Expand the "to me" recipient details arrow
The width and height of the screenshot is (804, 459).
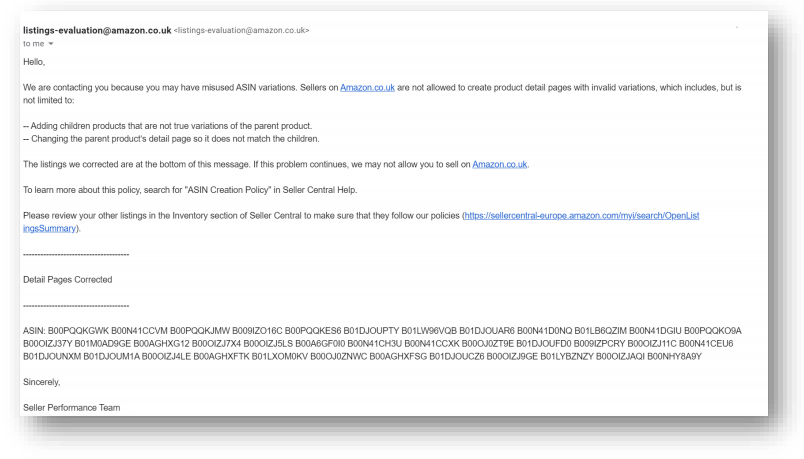click(x=49, y=43)
